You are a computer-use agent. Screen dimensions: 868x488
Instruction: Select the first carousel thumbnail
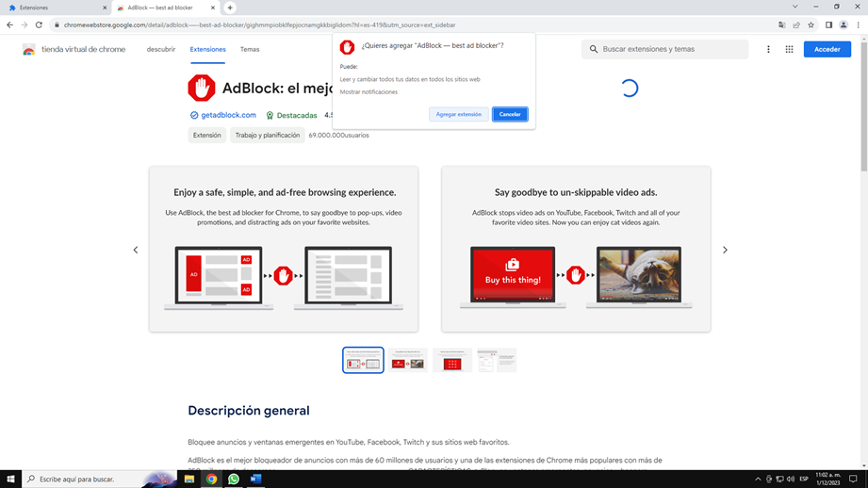[363, 360]
